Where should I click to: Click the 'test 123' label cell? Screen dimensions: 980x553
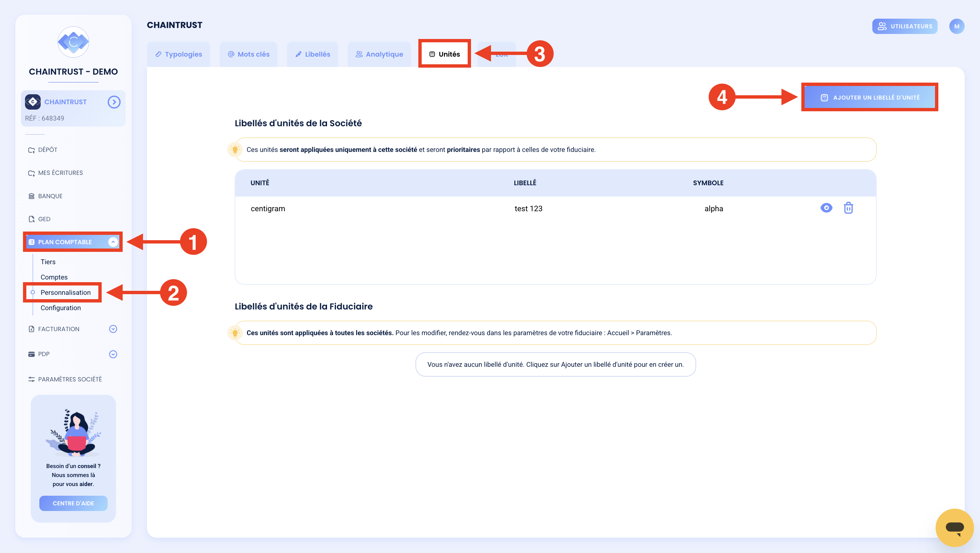[x=528, y=209]
